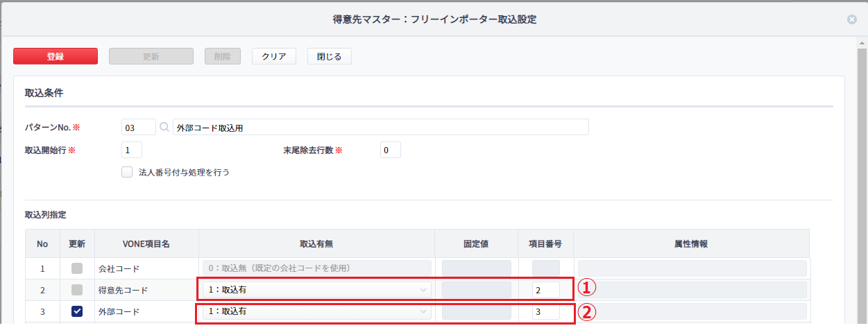Viewport: 868px width, 328px height.
Task: Click the greyed-out 更新 button
Action: click(x=151, y=56)
